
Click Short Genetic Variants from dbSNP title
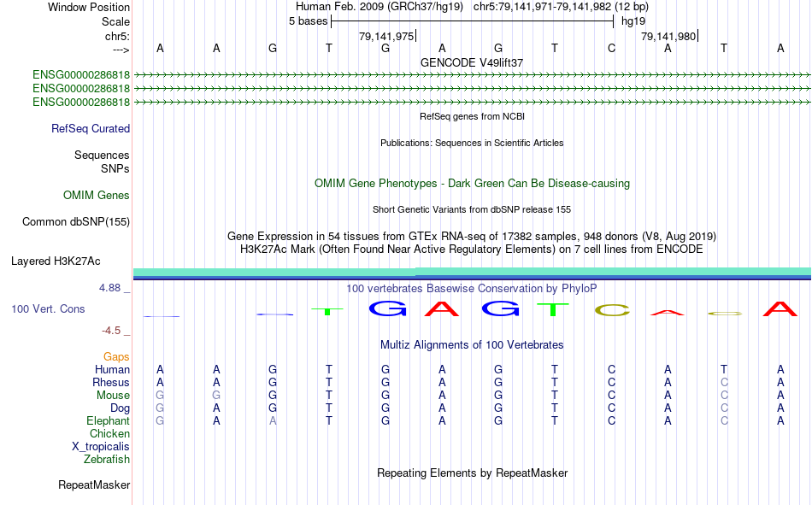(472, 209)
